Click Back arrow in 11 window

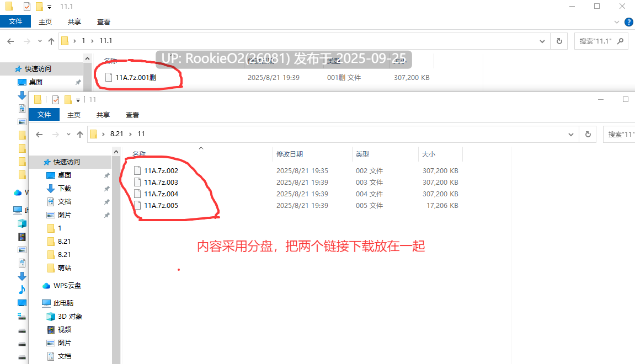click(x=39, y=135)
